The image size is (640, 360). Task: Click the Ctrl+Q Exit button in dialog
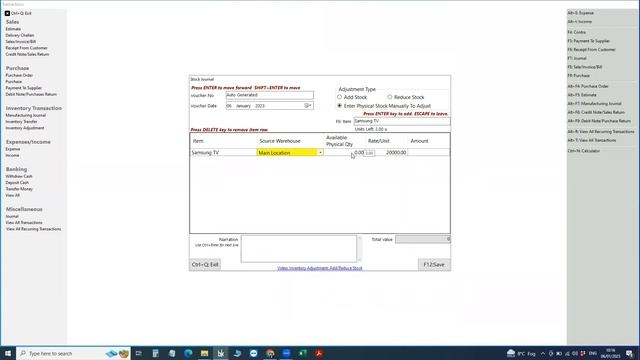[205, 264]
